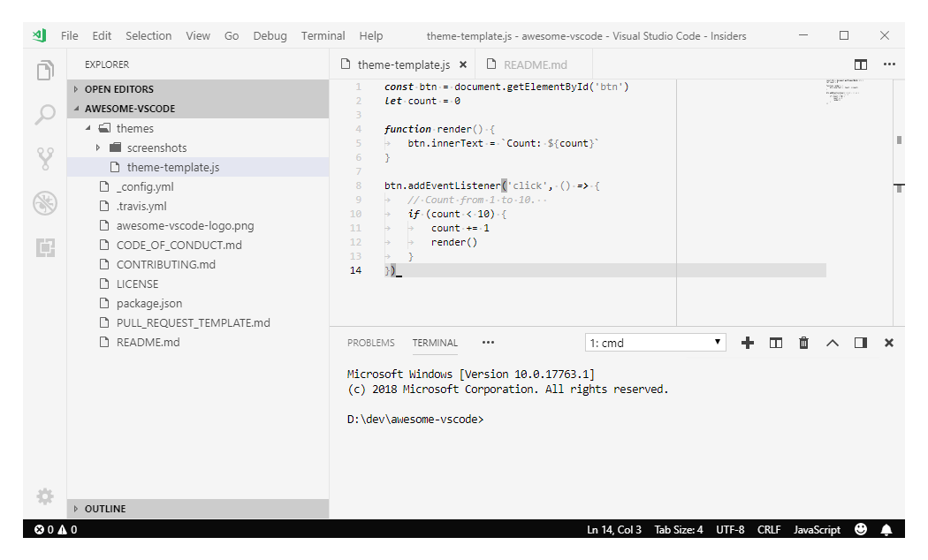Click the CRLF line ending indicator

tap(768, 529)
